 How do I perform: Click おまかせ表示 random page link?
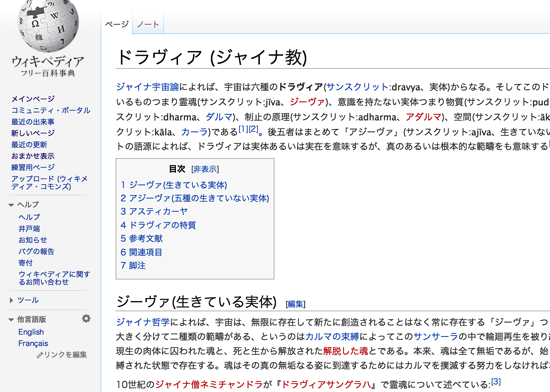(33, 156)
